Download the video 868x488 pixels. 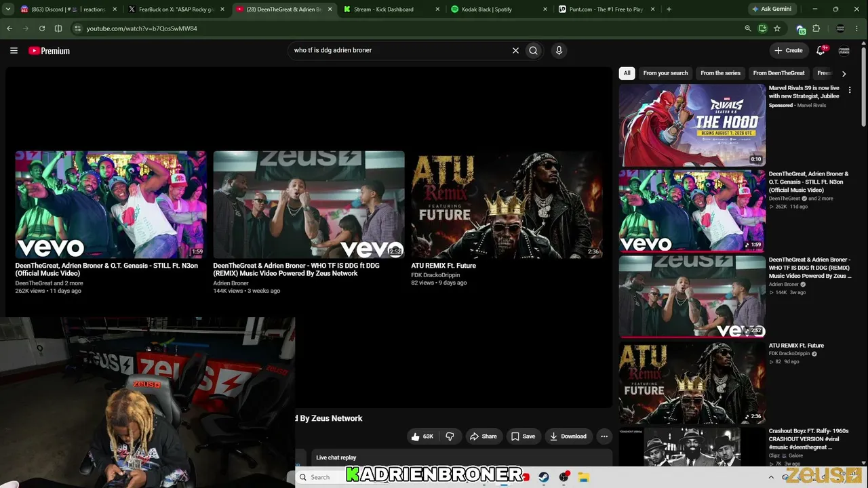click(568, 436)
